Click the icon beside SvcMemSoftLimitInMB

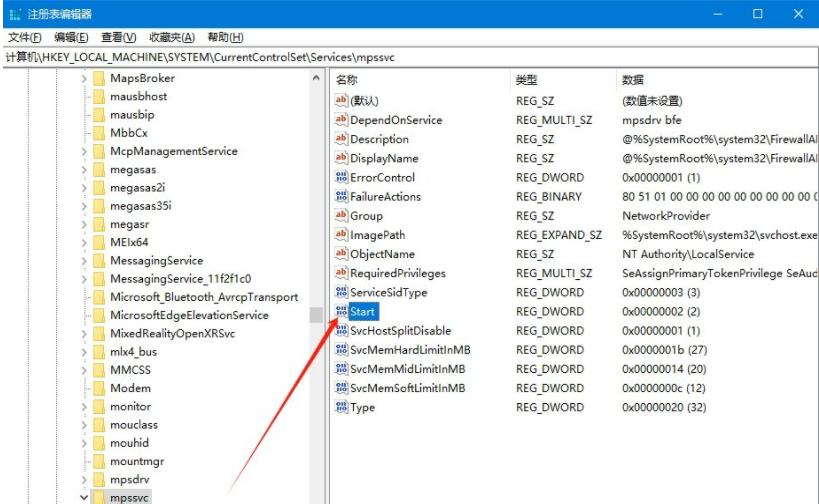(x=341, y=388)
